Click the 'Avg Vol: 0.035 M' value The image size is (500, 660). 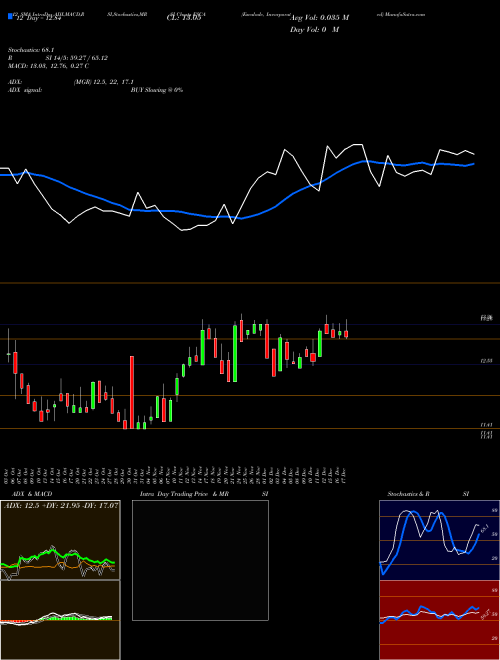319,18
